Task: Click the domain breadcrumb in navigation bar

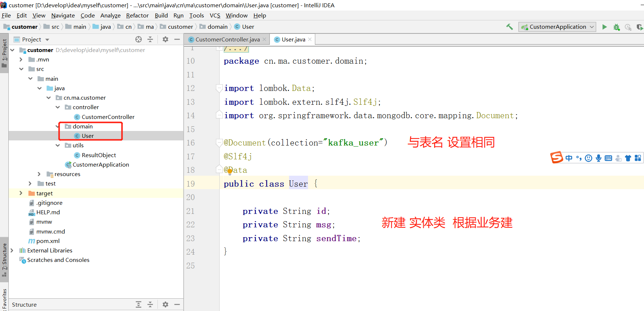Action: click(x=213, y=27)
